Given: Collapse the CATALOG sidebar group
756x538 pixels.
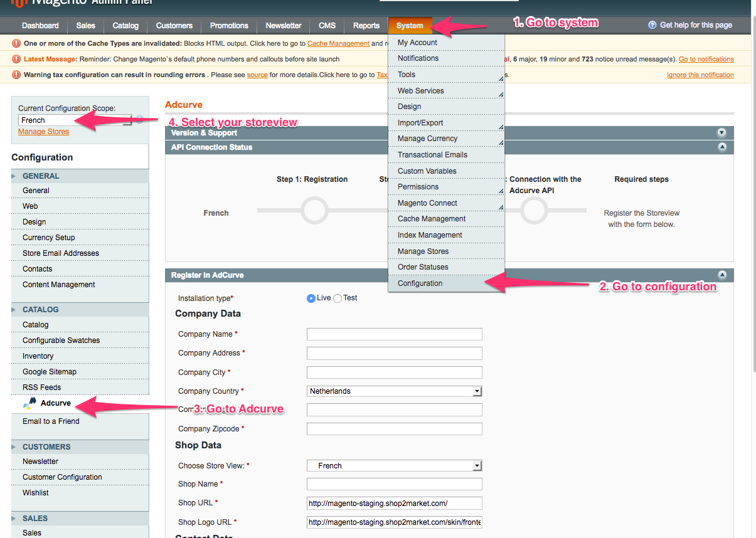Looking at the screenshot, I should [x=80, y=310].
